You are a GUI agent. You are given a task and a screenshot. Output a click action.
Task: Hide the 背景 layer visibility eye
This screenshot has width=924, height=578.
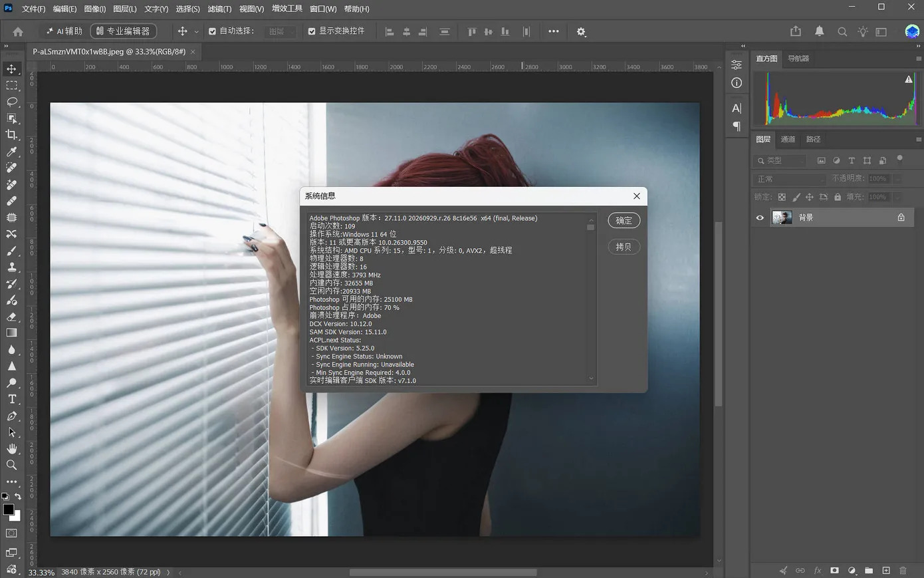pyautogui.click(x=760, y=217)
